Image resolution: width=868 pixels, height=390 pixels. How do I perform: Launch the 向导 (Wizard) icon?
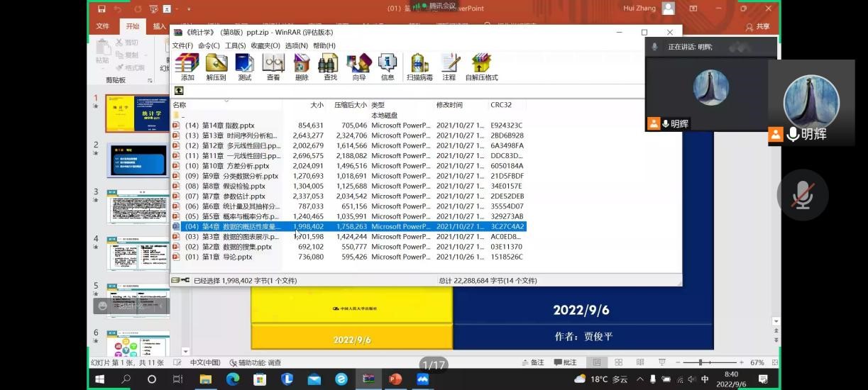pos(359,67)
